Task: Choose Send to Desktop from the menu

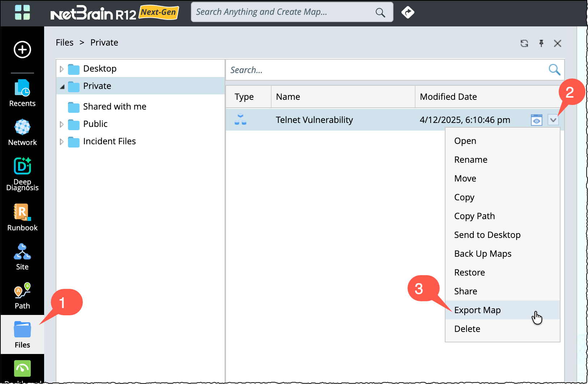Action: (502, 235)
